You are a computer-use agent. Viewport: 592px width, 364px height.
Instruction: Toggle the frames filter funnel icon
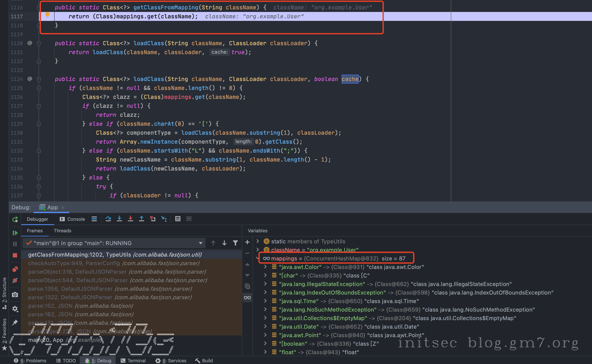235,243
